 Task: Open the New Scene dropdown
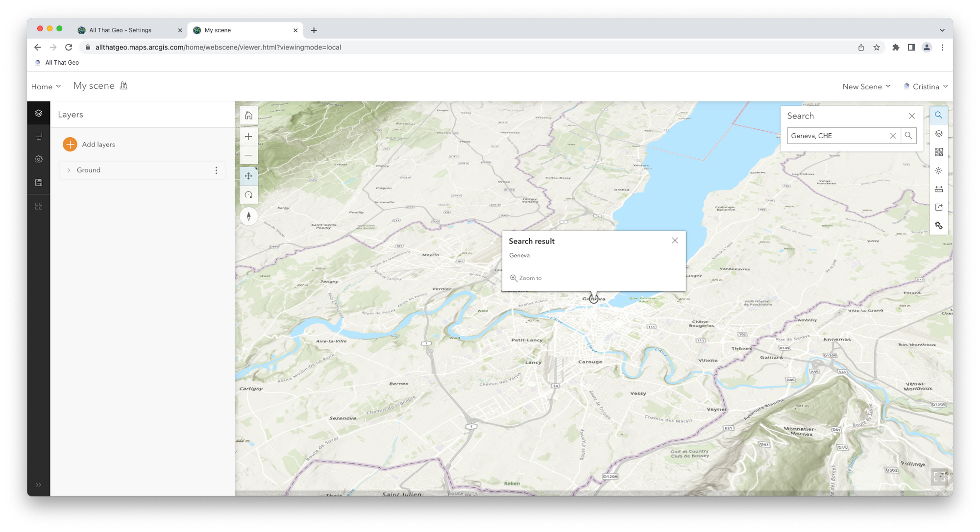coord(866,87)
